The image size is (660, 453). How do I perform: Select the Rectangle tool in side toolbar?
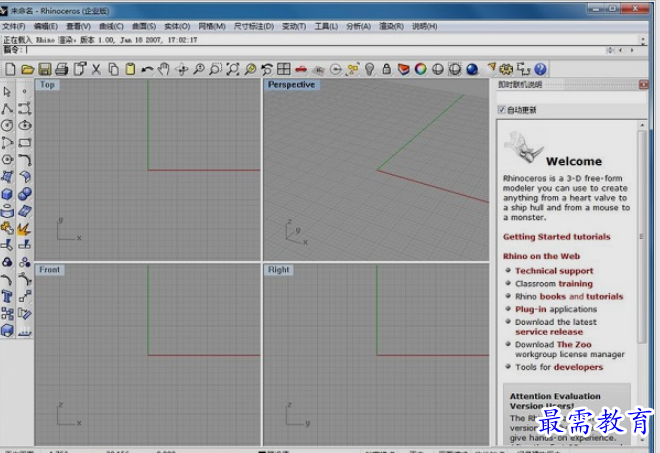(25, 143)
